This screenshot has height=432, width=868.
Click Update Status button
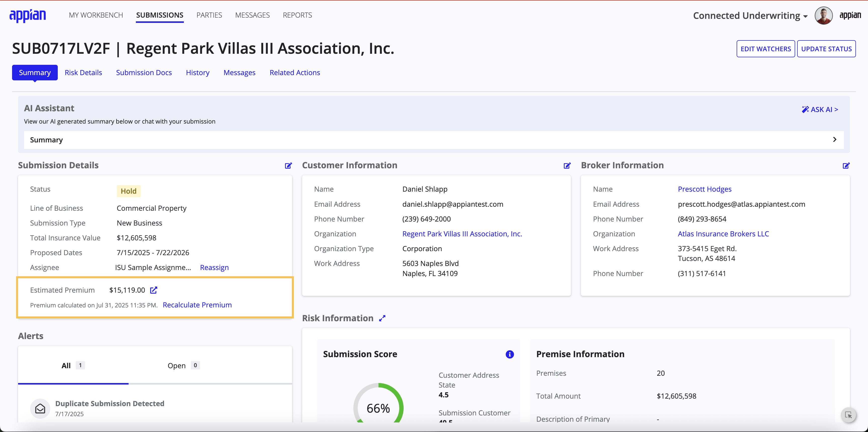[x=826, y=49]
